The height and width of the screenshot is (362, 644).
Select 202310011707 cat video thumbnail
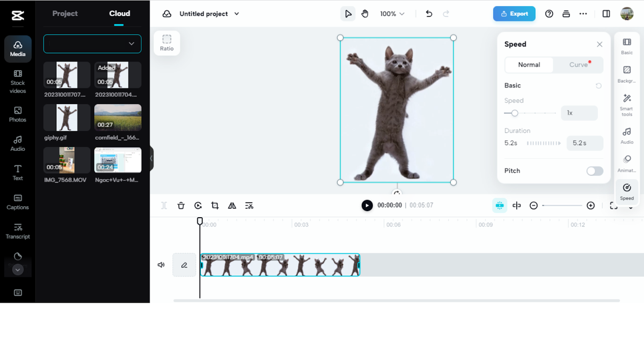pos(67,75)
